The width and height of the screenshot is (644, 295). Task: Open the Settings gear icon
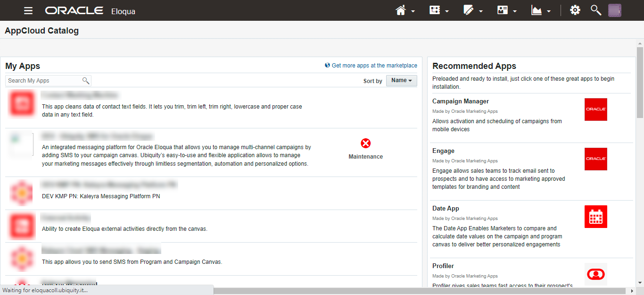click(x=575, y=10)
